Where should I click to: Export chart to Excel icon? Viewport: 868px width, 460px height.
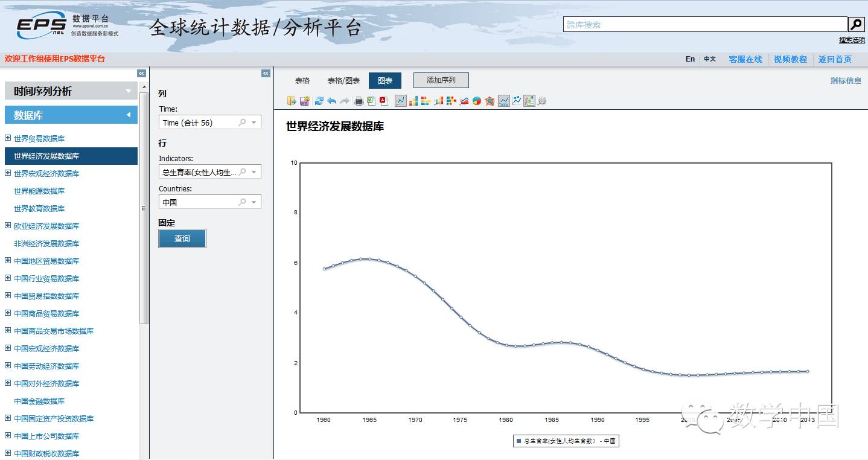pos(371,101)
